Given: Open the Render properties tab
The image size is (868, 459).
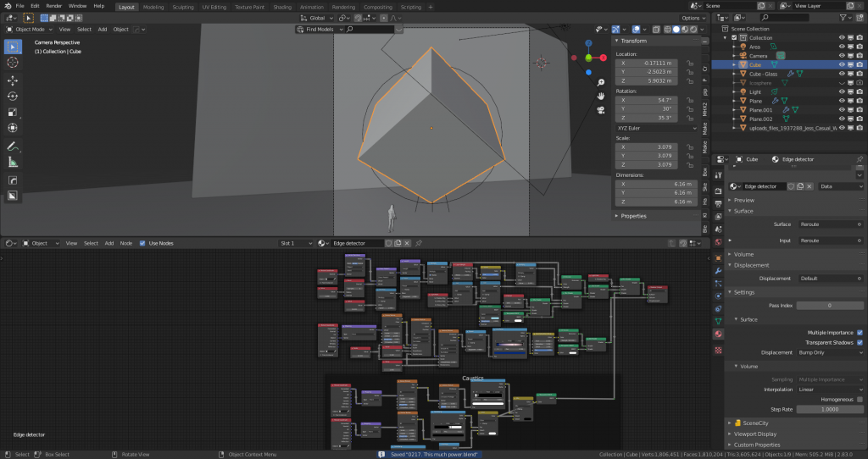Looking at the screenshot, I should tap(718, 191).
